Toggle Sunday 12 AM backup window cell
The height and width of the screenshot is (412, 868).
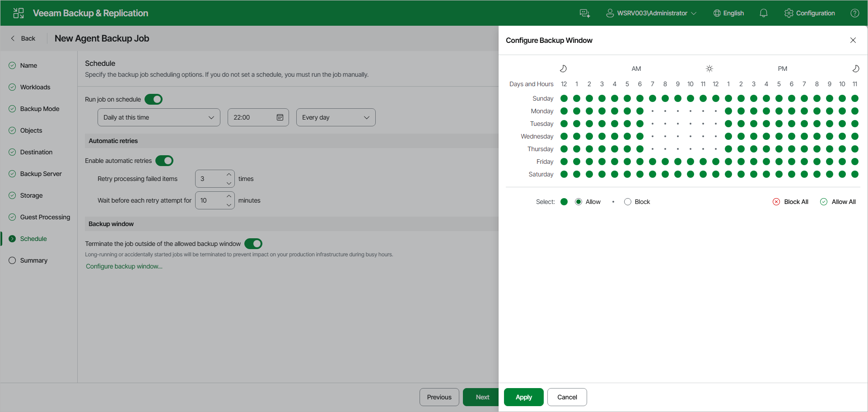(x=564, y=98)
